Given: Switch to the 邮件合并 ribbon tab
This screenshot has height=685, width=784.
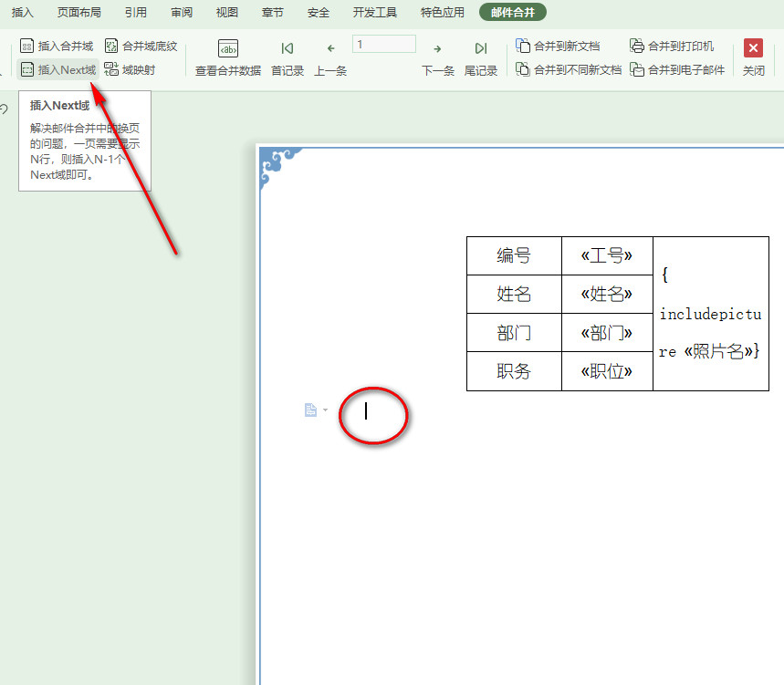Looking at the screenshot, I should [514, 13].
